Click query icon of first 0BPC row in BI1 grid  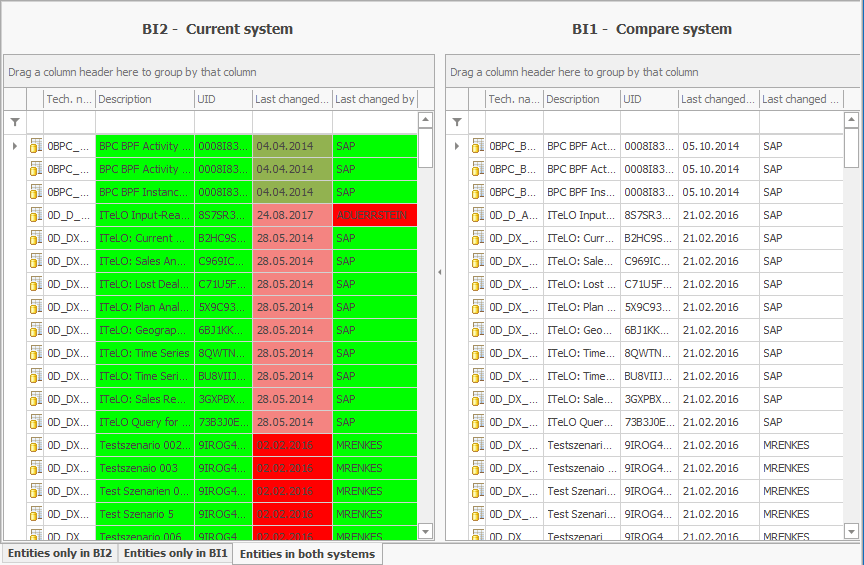point(477,146)
